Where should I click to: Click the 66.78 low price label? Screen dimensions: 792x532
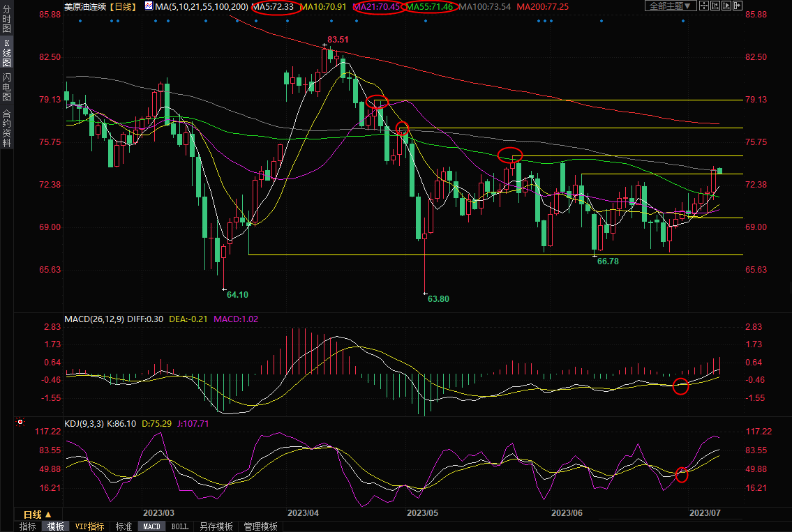point(608,261)
